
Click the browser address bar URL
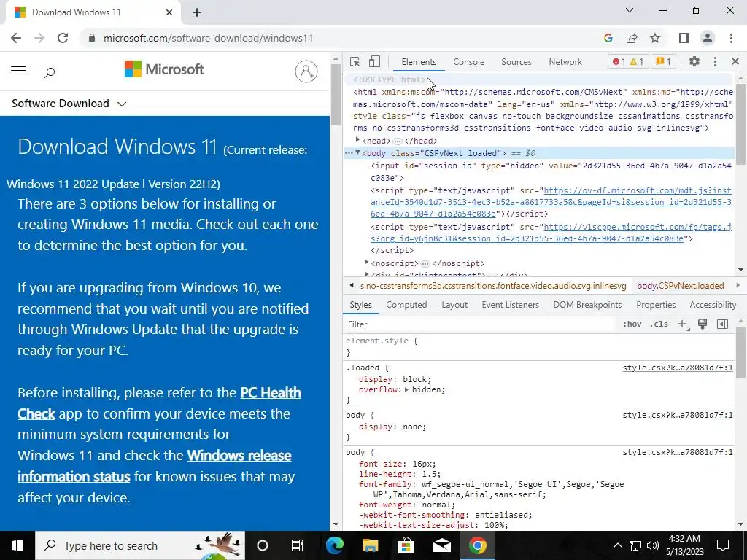(x=208, y=38)
